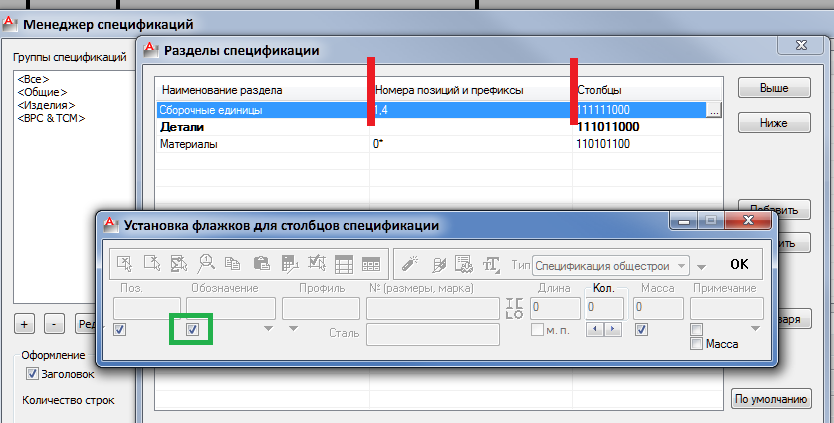Click the 110101100 value in Материалы row

point(603,144)
